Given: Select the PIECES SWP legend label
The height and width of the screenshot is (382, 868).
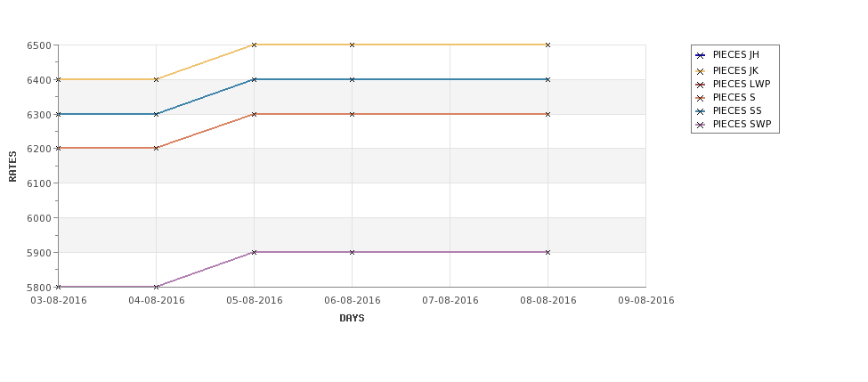Looking at the screenshot, I should click(x=742, y=124).
